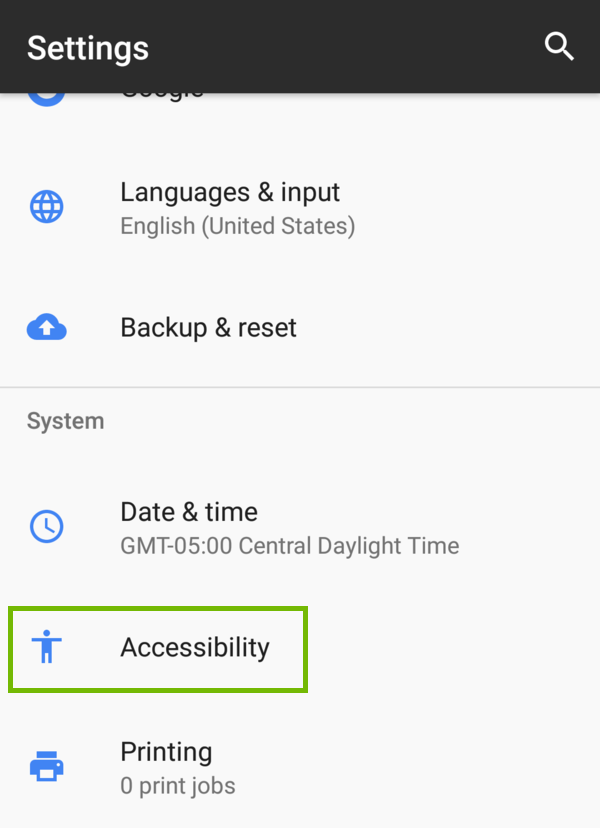
Task: Open search from the Settings toolbar
Action: [x=559, y=46]
